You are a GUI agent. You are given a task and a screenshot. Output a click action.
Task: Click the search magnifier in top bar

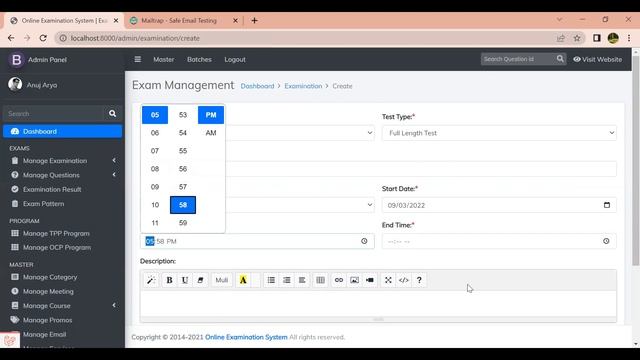pos(560,59)
